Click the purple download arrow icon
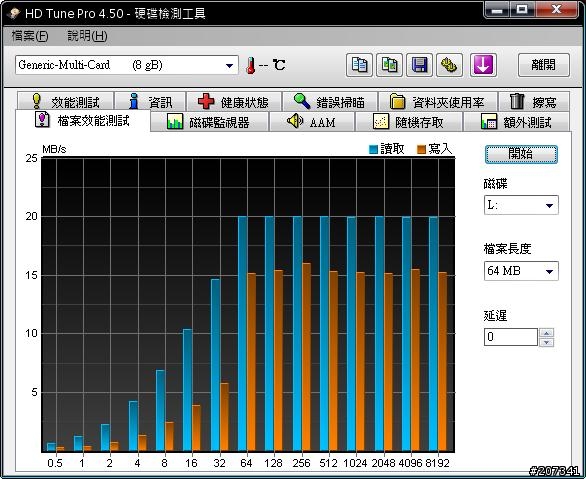This screenshot has height=479, width=586. click(x=483, y=65)
